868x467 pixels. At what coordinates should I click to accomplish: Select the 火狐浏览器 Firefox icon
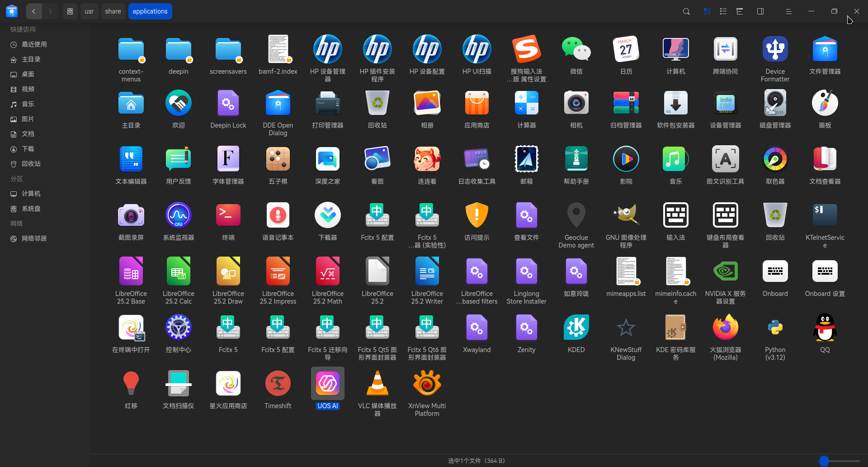click(x=725, y=327)
